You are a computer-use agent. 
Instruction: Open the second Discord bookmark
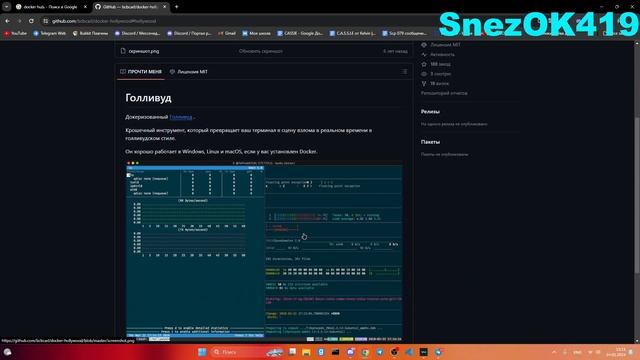coord(189,33)
